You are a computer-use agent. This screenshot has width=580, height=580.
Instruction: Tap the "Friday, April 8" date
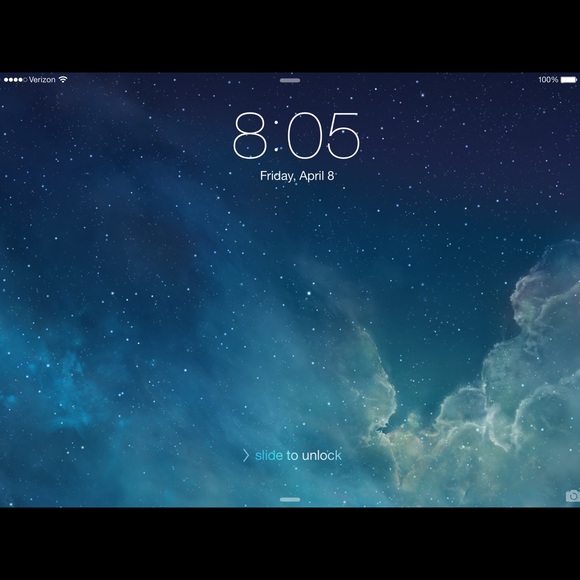point(297,176)
